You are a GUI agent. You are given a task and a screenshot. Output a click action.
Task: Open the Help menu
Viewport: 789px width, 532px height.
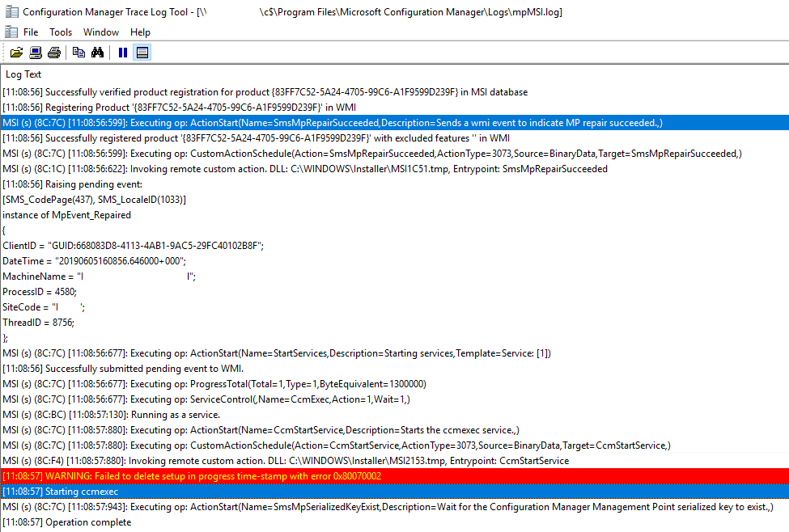[140, 32]
